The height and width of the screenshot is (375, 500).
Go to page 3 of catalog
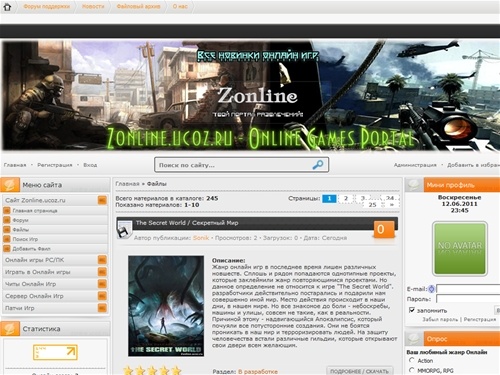coord(363,198)
